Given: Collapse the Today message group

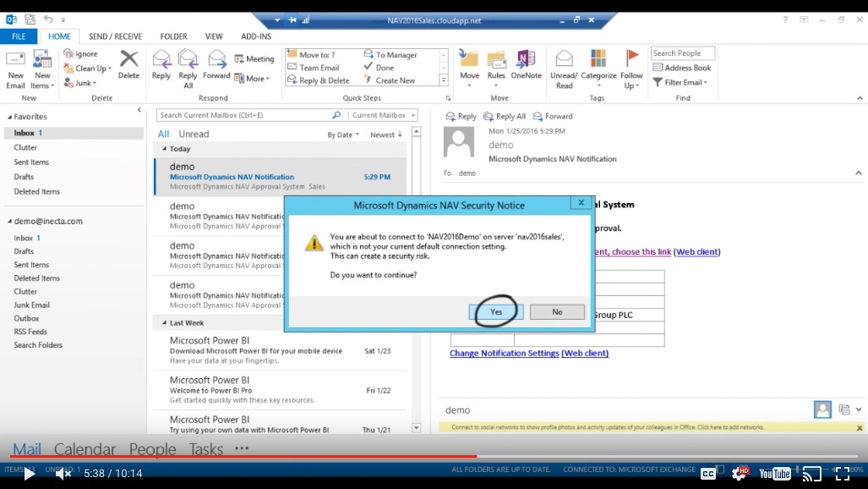Looking at the screenshot, I should click(165, 149).
